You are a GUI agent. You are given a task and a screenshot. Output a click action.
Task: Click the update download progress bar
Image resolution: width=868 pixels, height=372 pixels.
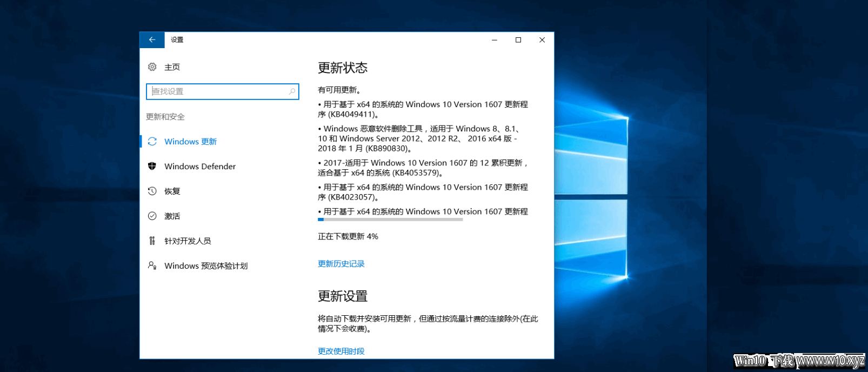390,220
